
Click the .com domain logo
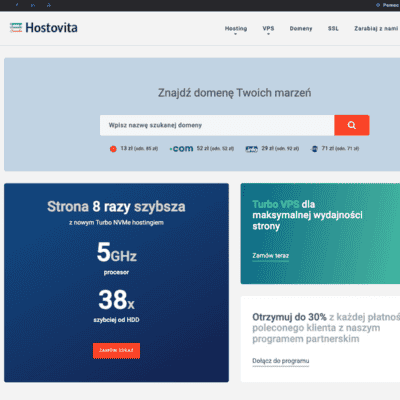(181, 149)
